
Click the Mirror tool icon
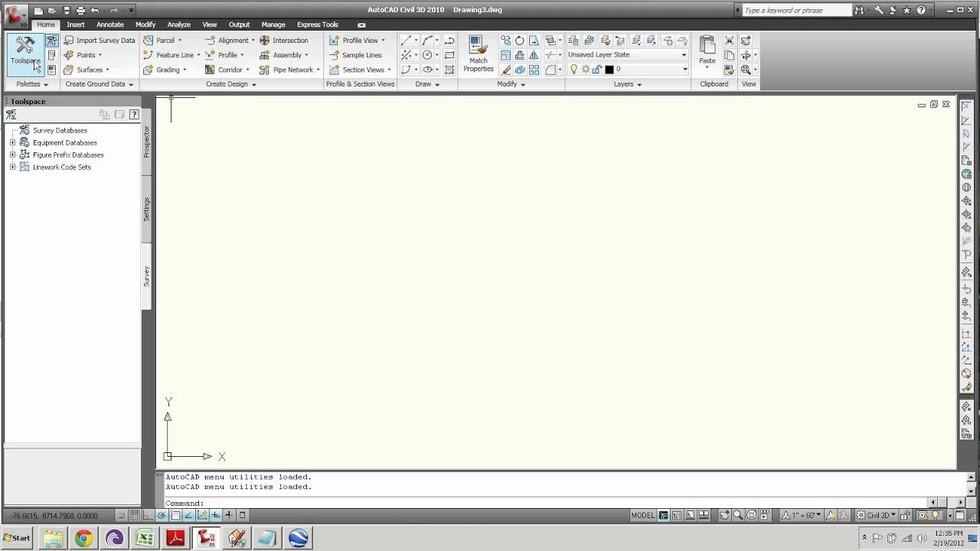tap(534, 55)
